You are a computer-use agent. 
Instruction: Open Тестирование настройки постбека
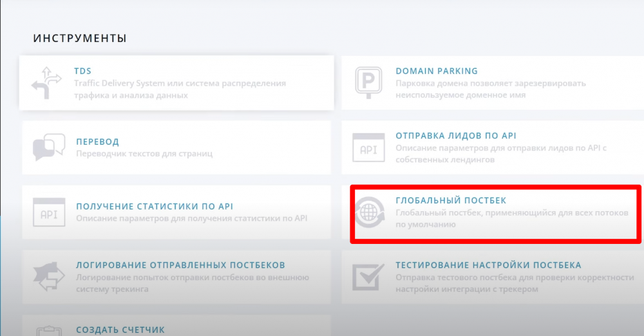[488, 265]
